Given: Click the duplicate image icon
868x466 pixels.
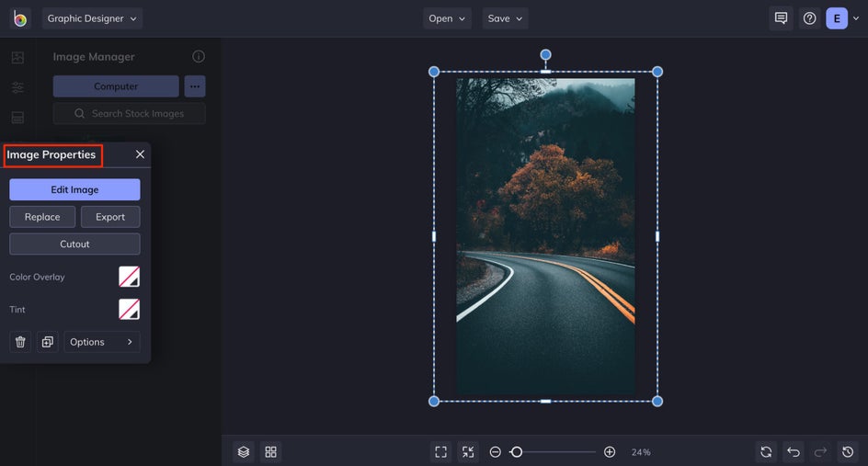Looking at the screenshot, I should pos(48,342).
